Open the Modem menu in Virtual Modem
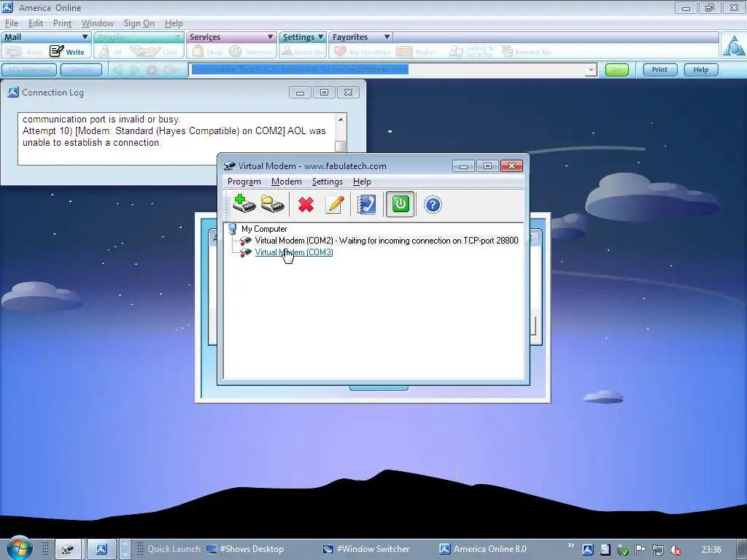This screenshot has width=747, height=560. pos(286,182)
